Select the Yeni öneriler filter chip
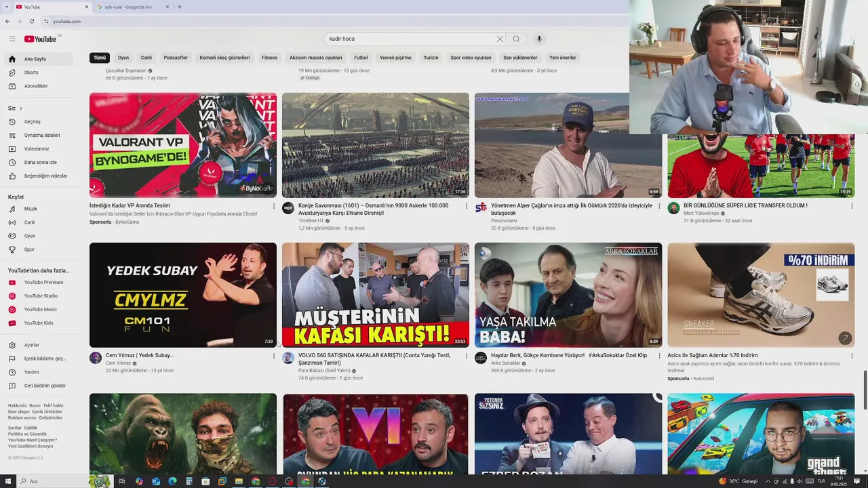The height and width of the screenshot is (488, 868). pos(563,58)
